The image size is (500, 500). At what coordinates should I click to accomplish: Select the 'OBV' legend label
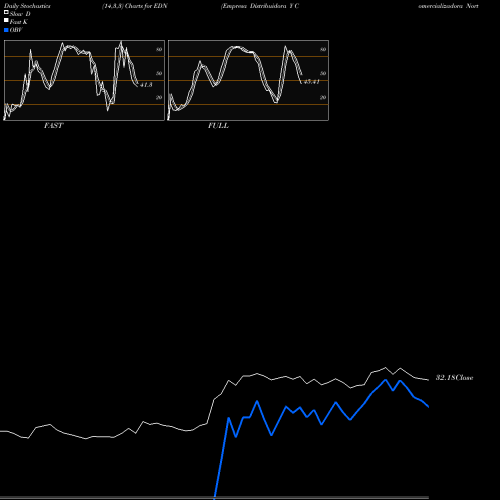(x=16, y=30)
